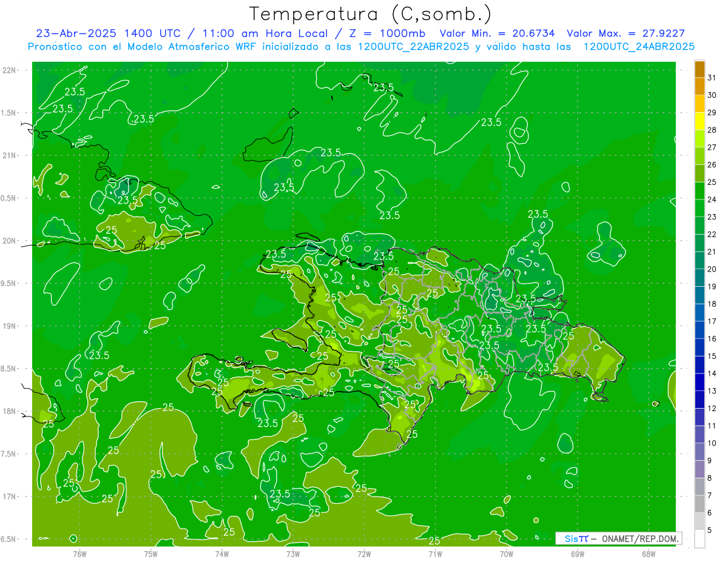Click the colorbar value label '30'

[x=712, y=95]
